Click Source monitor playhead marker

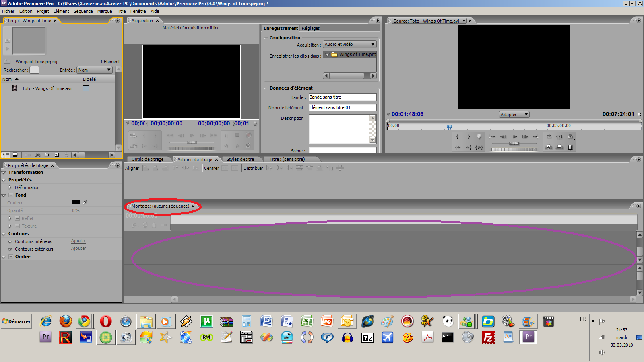tap(449, 127)
